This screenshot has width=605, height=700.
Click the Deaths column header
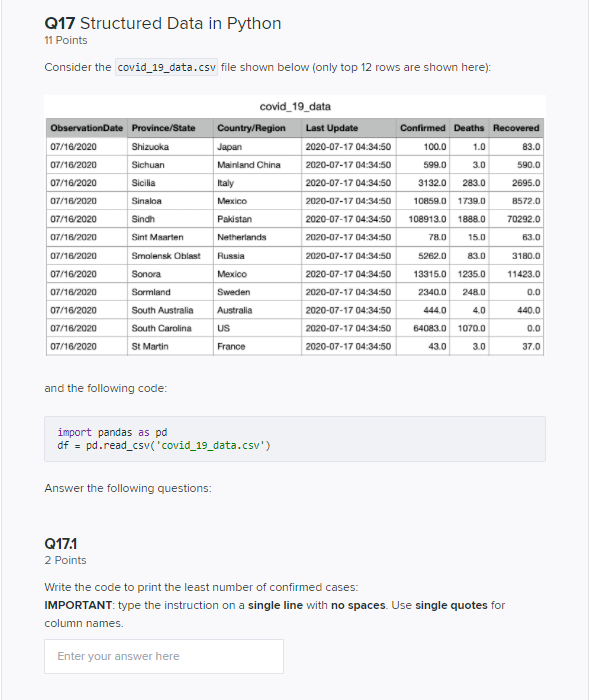pyautogui.click(x=469, y=128)
